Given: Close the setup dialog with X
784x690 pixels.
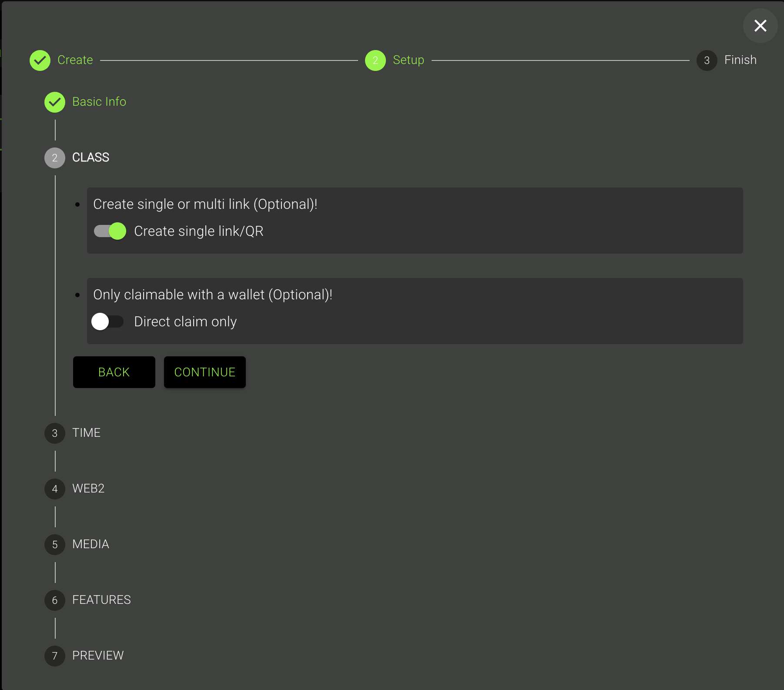Looking at the screenshot, I should [x=760, y=26].
